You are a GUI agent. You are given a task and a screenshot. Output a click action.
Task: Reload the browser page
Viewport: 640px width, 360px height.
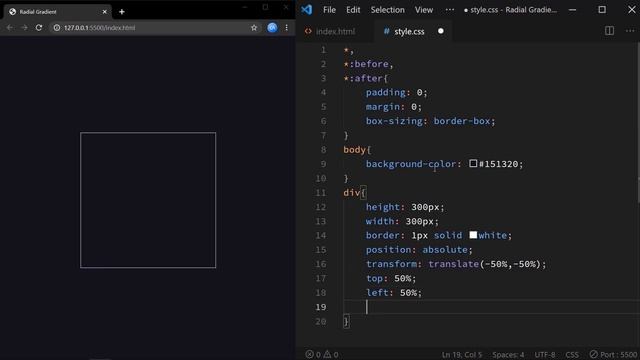pos(39,28)
